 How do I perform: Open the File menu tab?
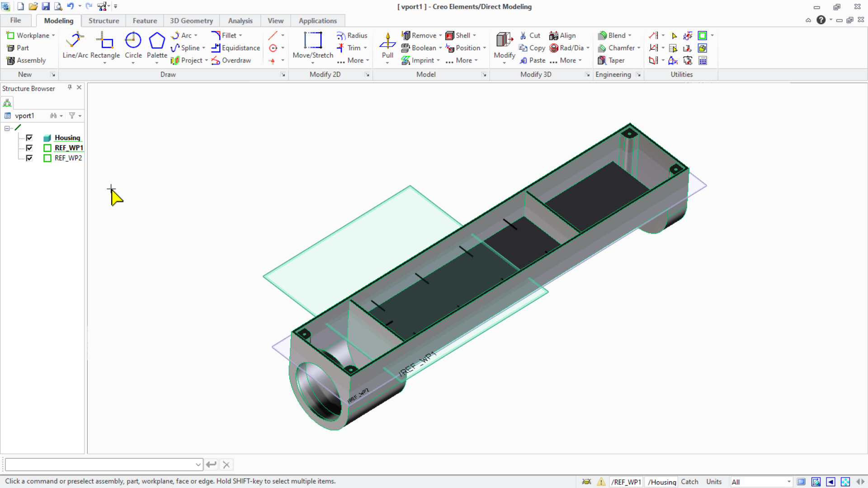coord(15,20)
